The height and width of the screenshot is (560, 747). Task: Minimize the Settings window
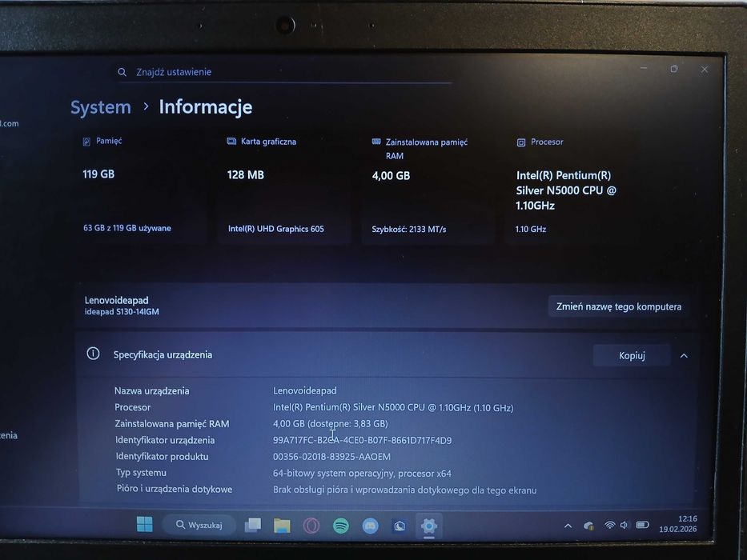[644, 68]
